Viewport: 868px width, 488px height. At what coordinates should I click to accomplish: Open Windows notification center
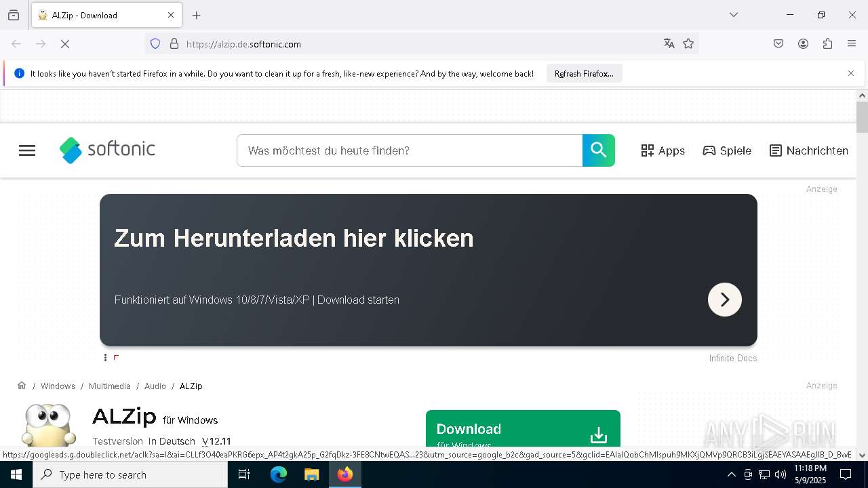[x=846, y=474]
